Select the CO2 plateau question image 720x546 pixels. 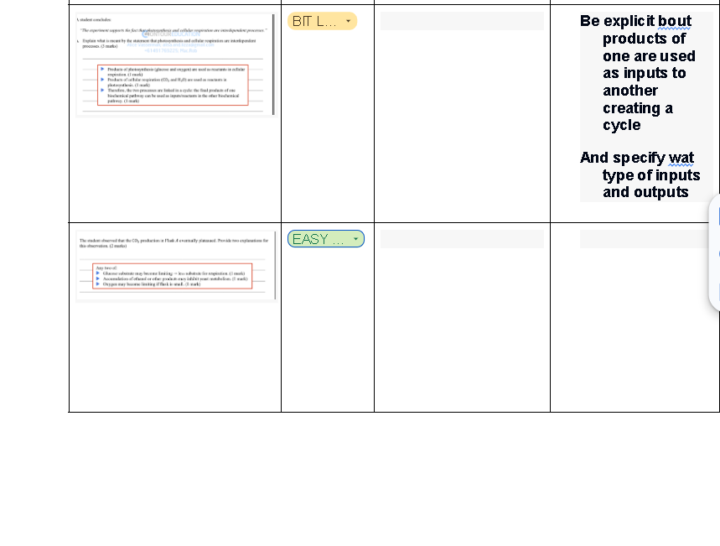point(175,266)
